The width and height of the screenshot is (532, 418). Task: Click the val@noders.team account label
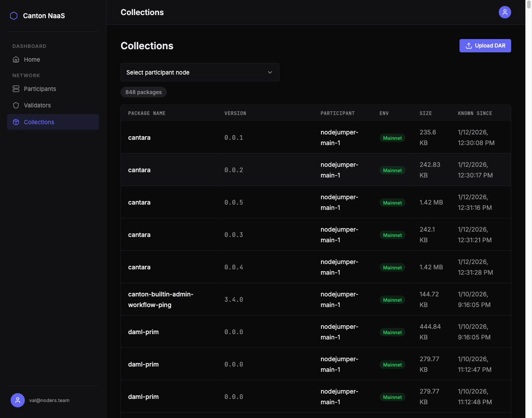click(x=49, y=400)
